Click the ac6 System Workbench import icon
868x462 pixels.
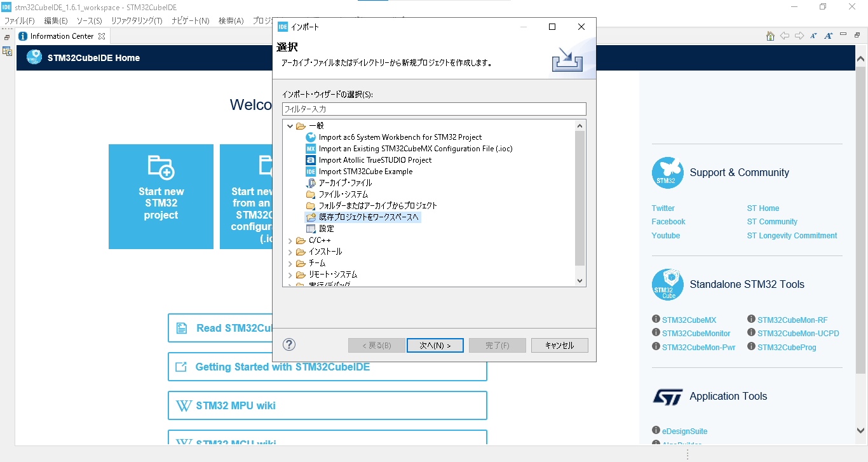pos(311,137)
